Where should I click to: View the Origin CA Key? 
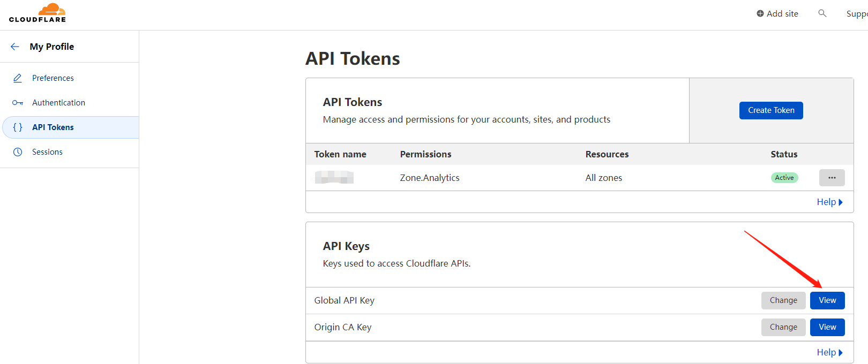pos(827,327)
